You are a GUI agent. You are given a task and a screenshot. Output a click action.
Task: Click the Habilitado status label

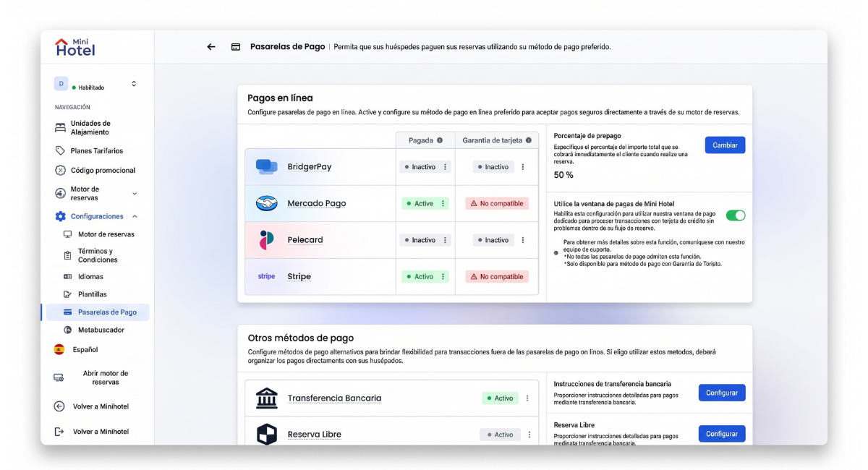click(x=91, y=87)
